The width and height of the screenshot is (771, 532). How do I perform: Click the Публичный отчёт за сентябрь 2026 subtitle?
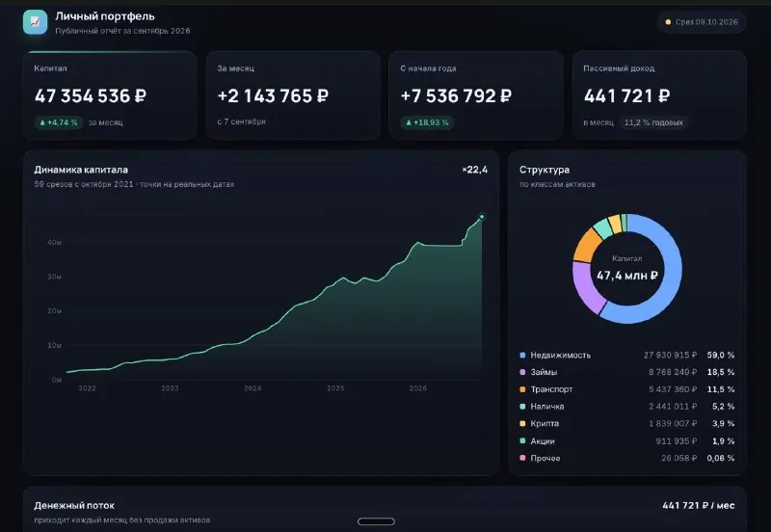[x=122, y=31]
